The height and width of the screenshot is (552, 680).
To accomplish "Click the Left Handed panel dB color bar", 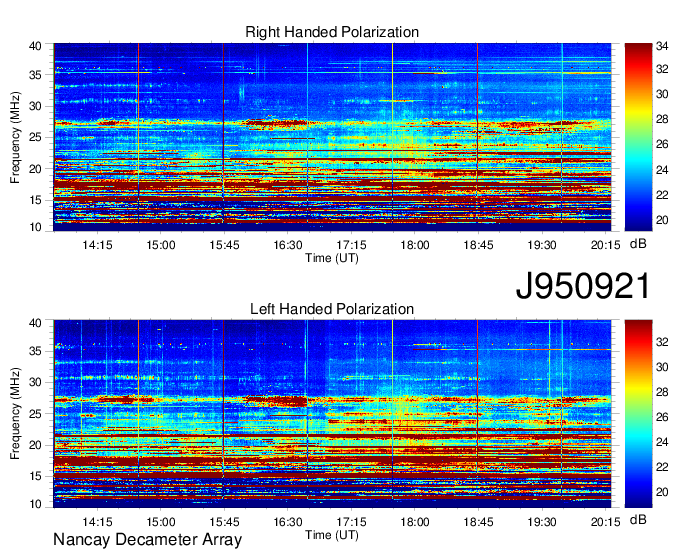I will [638, 414].
